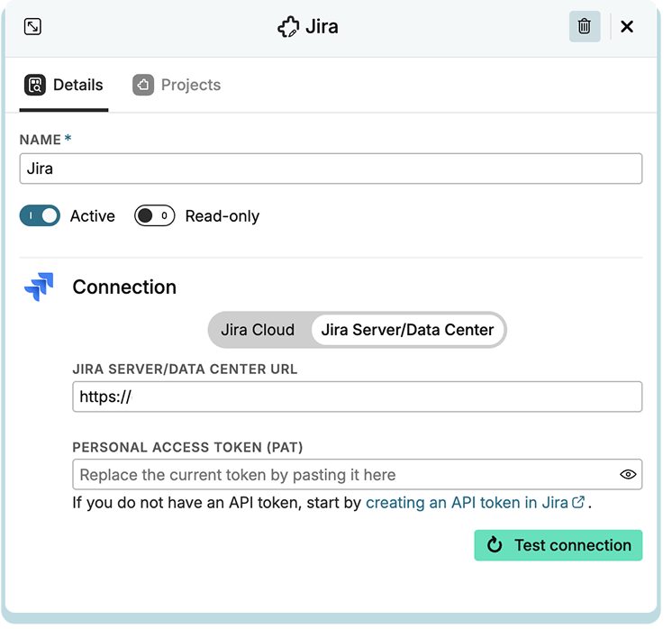Select the Jira Server/Data Center option
The image size is (672, 629).
pyautogui.click(x=407, y=330)
